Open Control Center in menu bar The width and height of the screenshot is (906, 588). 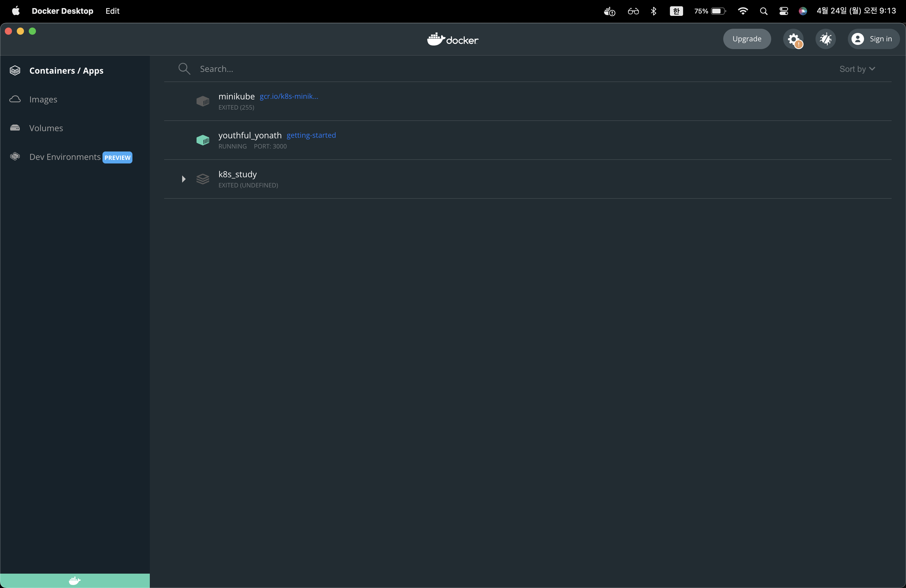click(783, 11)
